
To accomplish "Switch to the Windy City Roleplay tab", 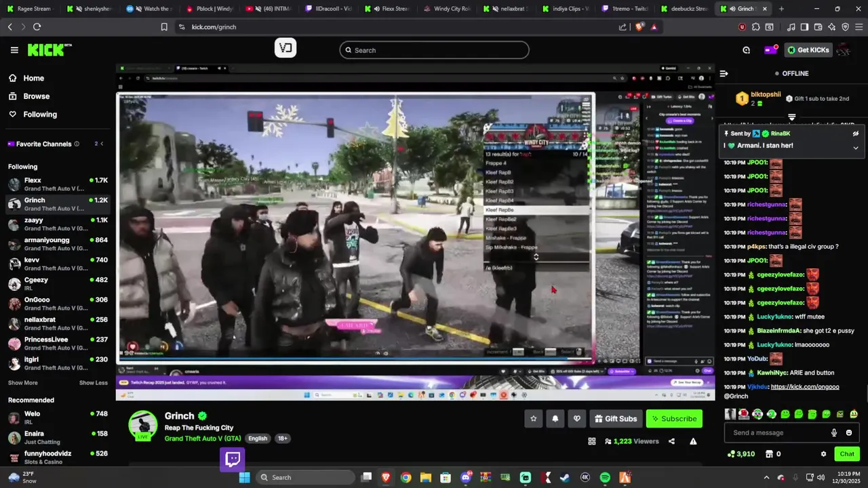I will [448, 9].
